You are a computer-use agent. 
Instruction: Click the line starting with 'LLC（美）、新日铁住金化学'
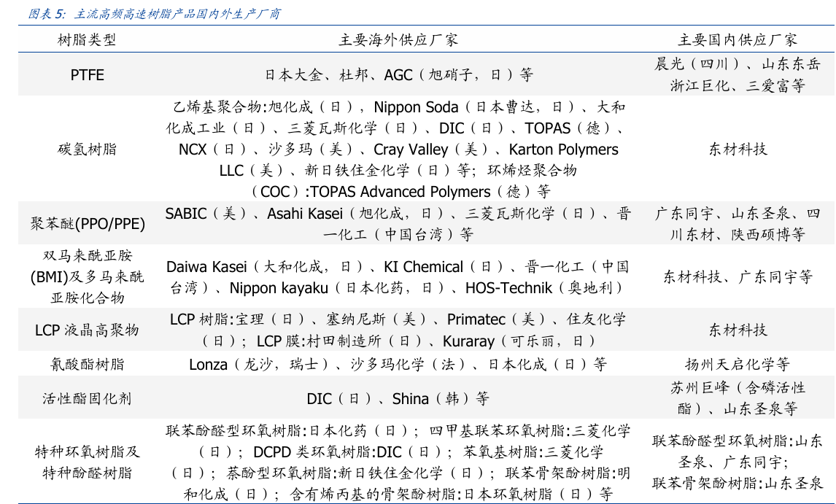coord(398,170)
